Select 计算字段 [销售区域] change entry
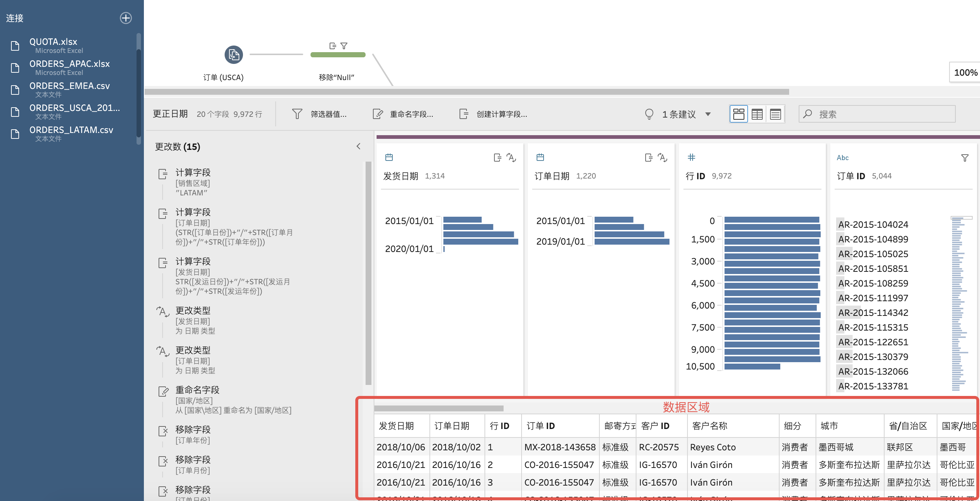The image size is (980, 501). (228, 182)
